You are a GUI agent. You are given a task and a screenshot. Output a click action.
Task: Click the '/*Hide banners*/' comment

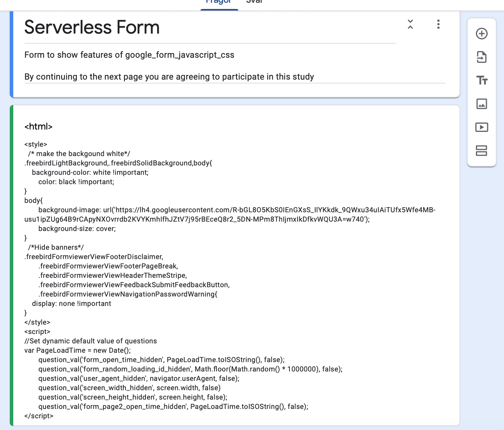56,247
